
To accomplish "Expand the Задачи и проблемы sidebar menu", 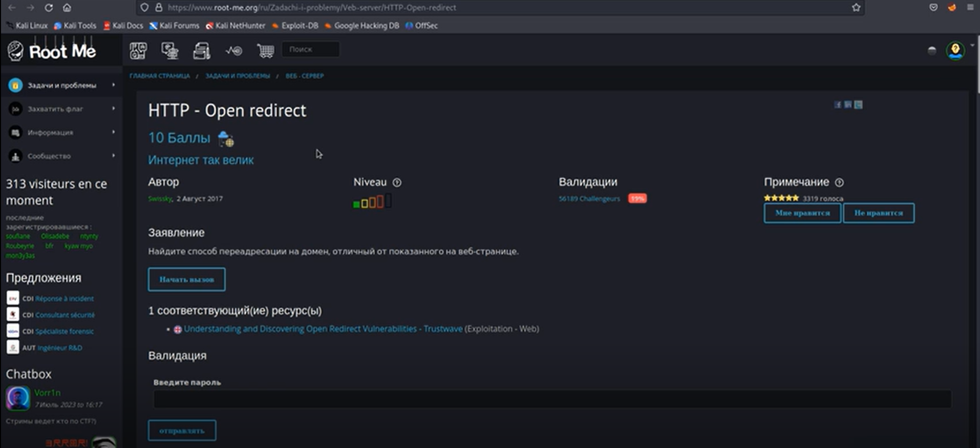I will pos(61,86).
